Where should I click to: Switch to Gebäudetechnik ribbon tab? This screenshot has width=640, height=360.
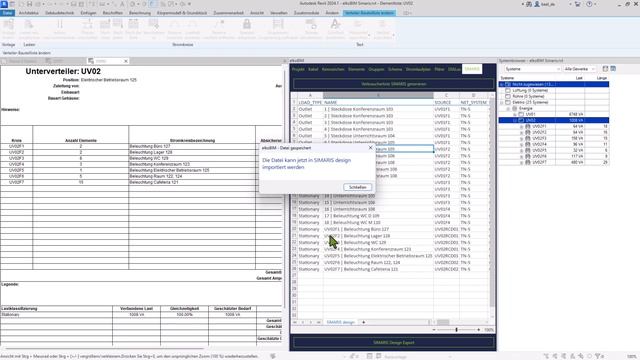click(60, 13)
